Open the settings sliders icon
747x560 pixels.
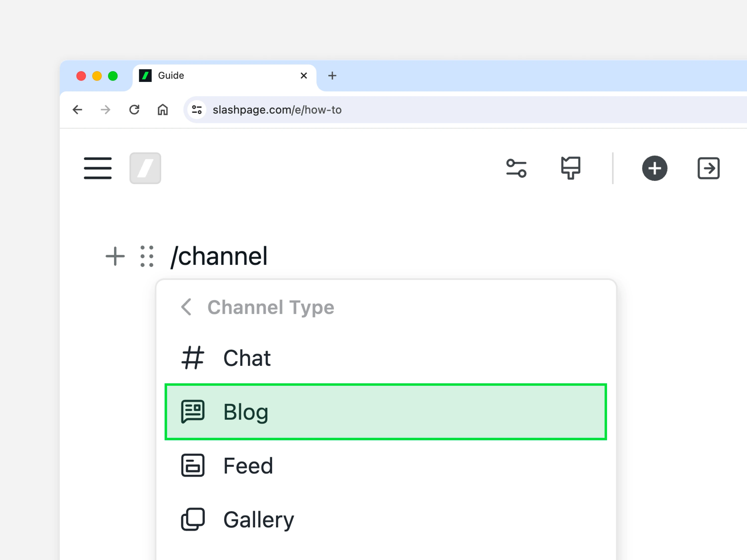click(x=516, y=168)
